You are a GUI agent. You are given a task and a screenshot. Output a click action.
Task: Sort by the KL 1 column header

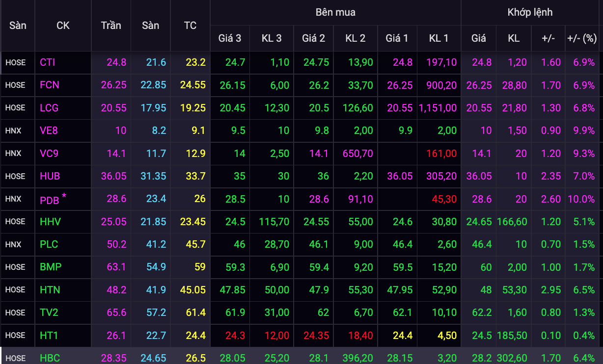point(439,38)
